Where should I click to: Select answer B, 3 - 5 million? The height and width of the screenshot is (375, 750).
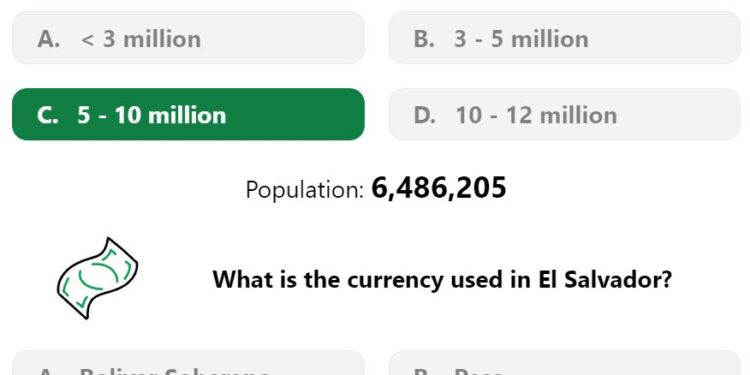tap(564, 38)
